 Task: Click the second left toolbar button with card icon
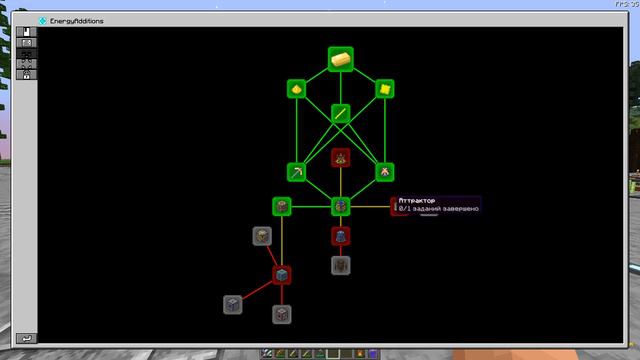pos(27,43)
